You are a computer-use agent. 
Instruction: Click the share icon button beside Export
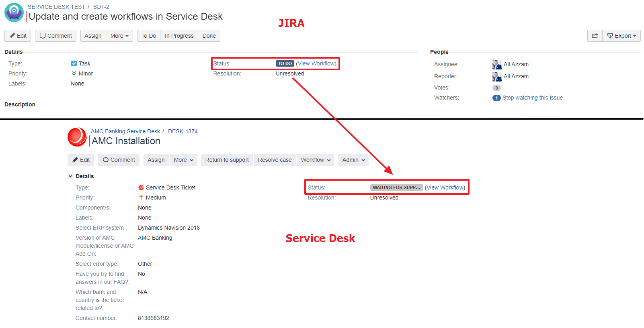[x=595, y=36]
